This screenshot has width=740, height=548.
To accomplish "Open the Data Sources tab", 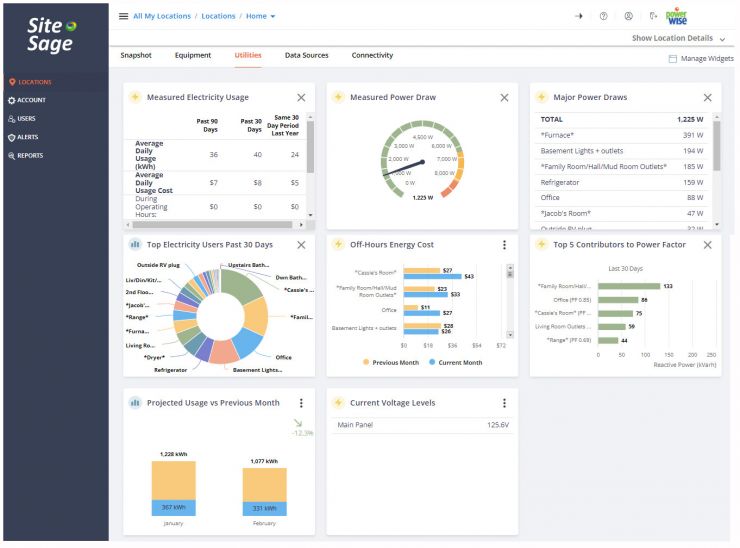I will coord(306,55).
